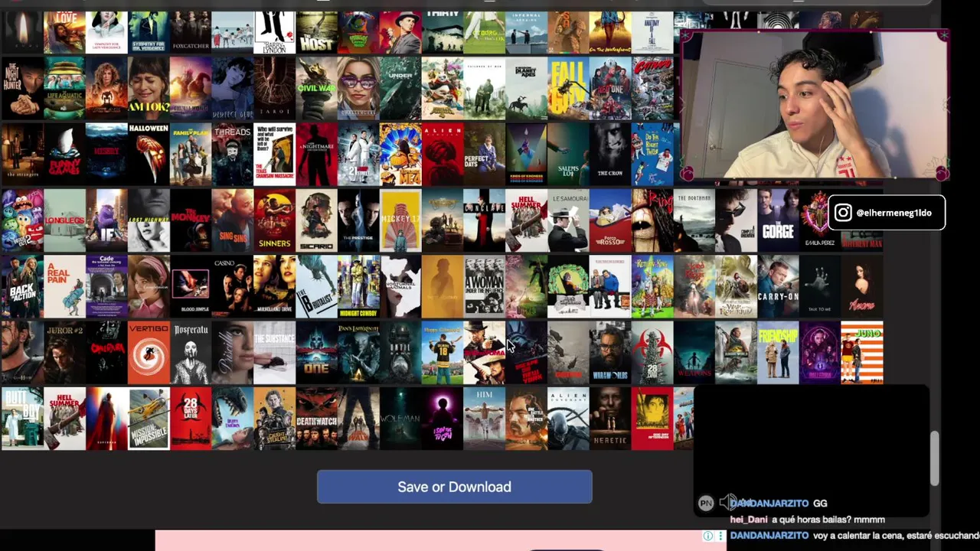Select the Casino movie poster

[232, 286]
